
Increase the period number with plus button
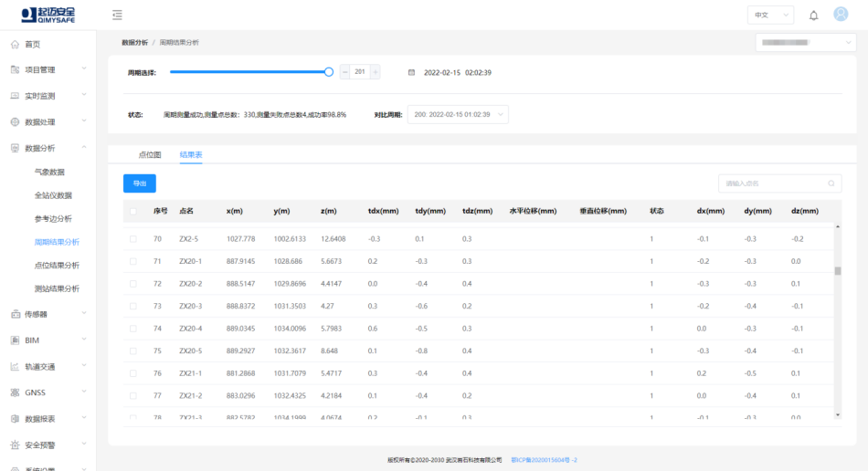click(376, 72)
